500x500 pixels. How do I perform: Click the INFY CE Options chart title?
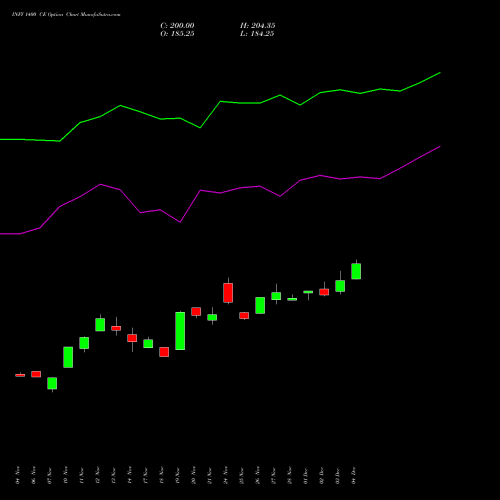point(66,15)
